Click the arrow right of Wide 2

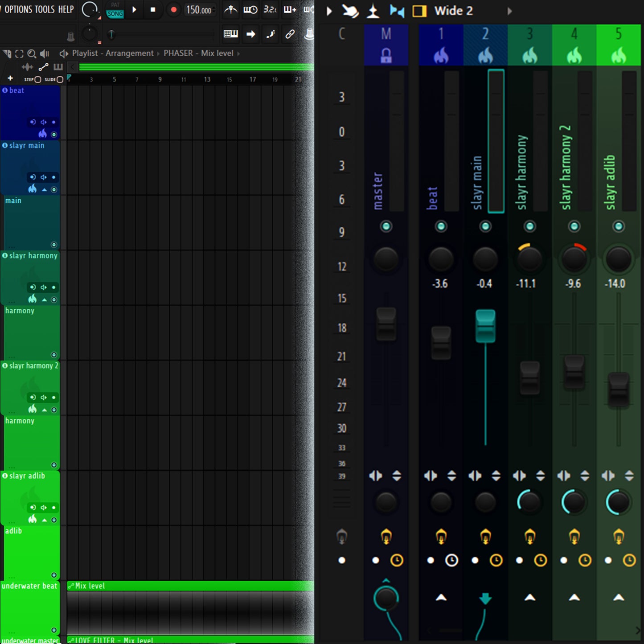click(509, 11)
